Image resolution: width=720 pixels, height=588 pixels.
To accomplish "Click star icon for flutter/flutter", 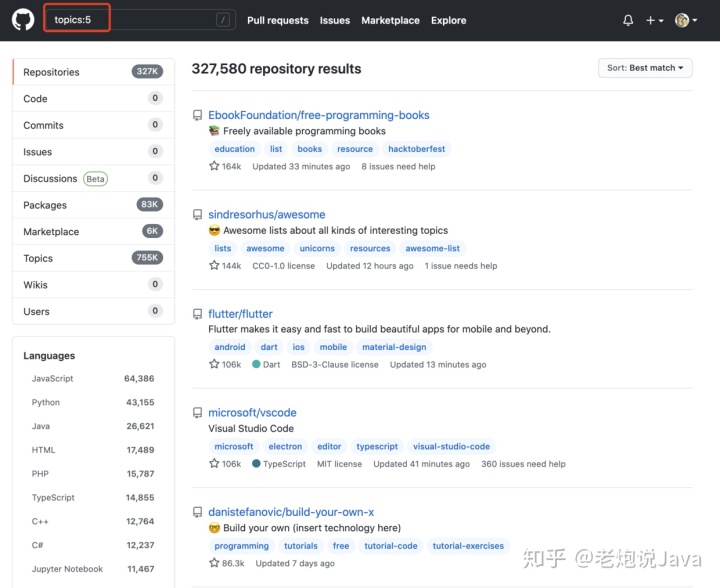I will tap(214, 364).
